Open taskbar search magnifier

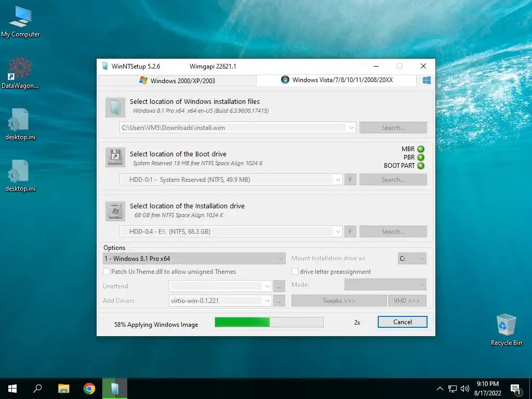(37, 389)
